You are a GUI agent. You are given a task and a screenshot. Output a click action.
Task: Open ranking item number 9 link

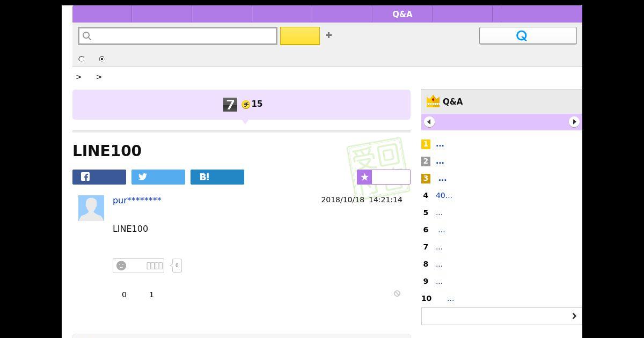pos(439,282)
